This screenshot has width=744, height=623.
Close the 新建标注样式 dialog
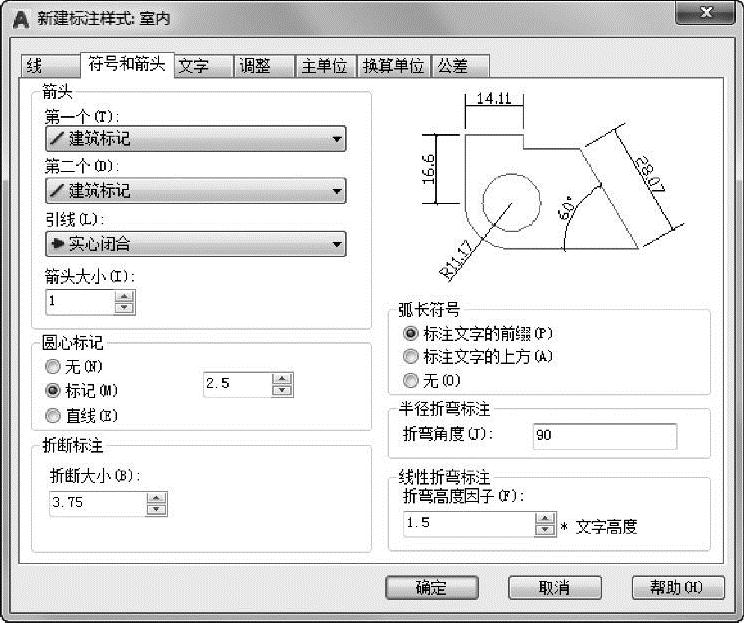pyautogui.click(x=705, y=12)
